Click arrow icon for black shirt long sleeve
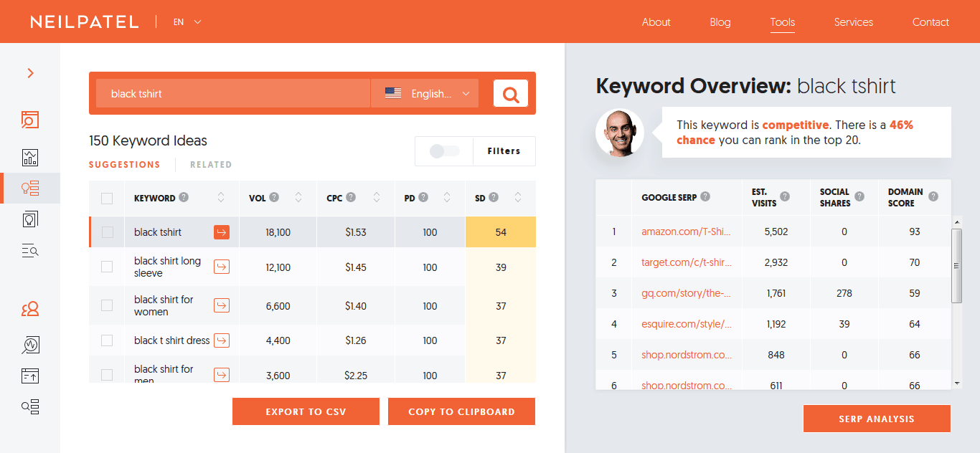Screen dimensions: 980x453 [x=222, y=267]
